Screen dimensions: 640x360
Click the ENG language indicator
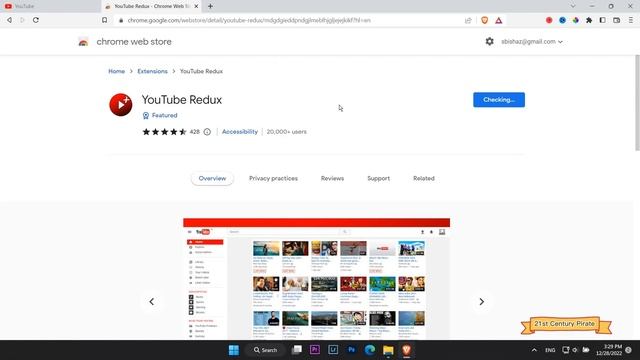[x=550, y=350]
